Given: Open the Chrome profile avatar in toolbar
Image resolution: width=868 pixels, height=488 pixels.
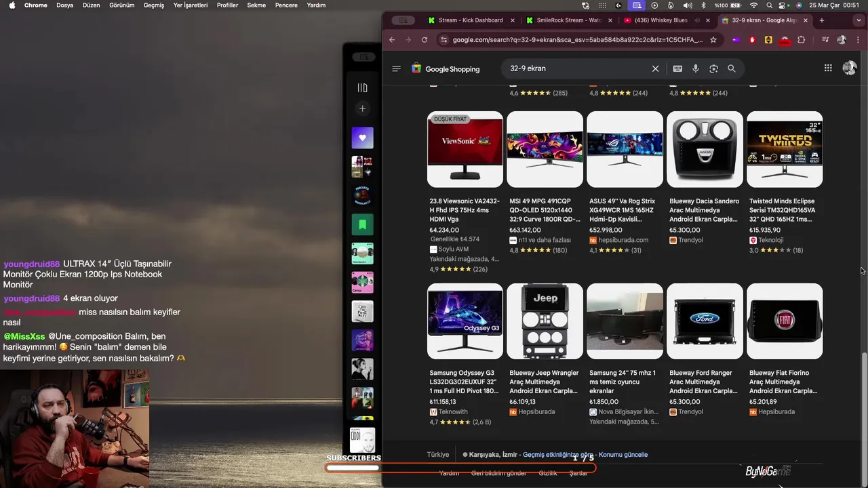Looking at the screenshot, I should pyautogui.click(x=842, y=40).
